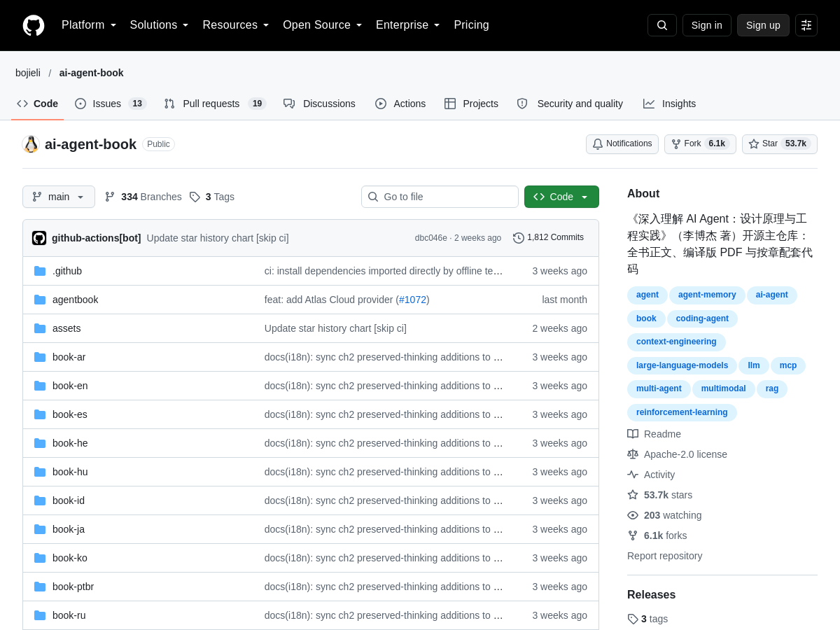Click the dbc046e commit hash
Image resolution: width=840 pixels, height=630 pixels.
tap(431, 238)
